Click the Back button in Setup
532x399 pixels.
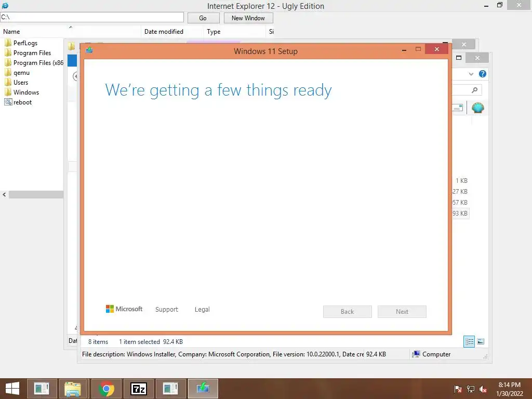pos(348,312)
